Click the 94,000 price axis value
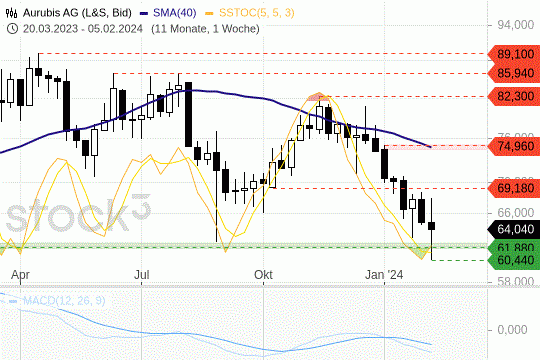 516,25
